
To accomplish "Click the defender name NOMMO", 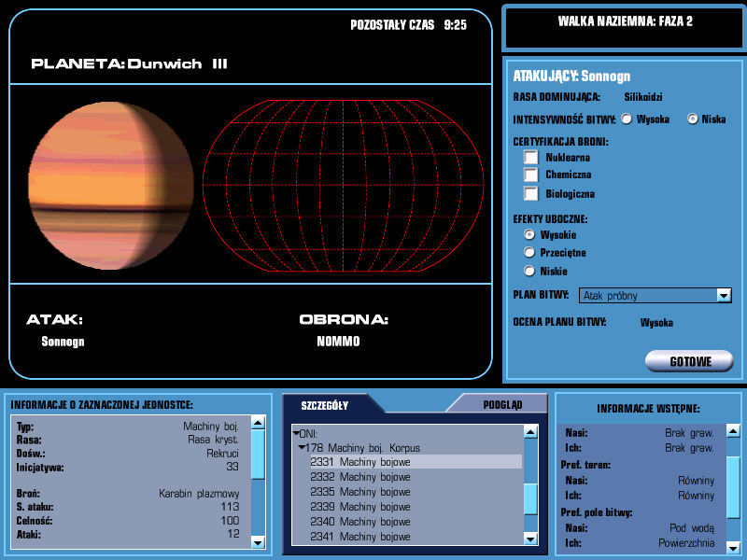I will pyautogui.click(x=338, y=341).
